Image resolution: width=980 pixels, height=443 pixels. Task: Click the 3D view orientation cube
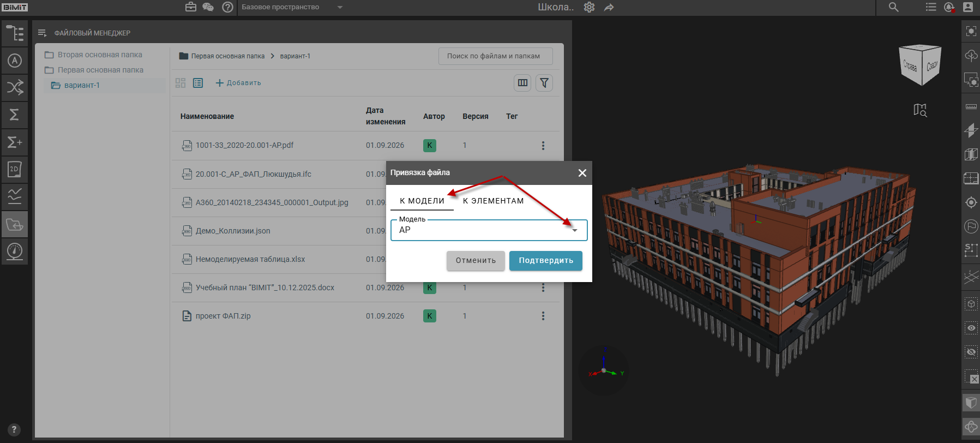pyautogui.click(x=921, y=64)
